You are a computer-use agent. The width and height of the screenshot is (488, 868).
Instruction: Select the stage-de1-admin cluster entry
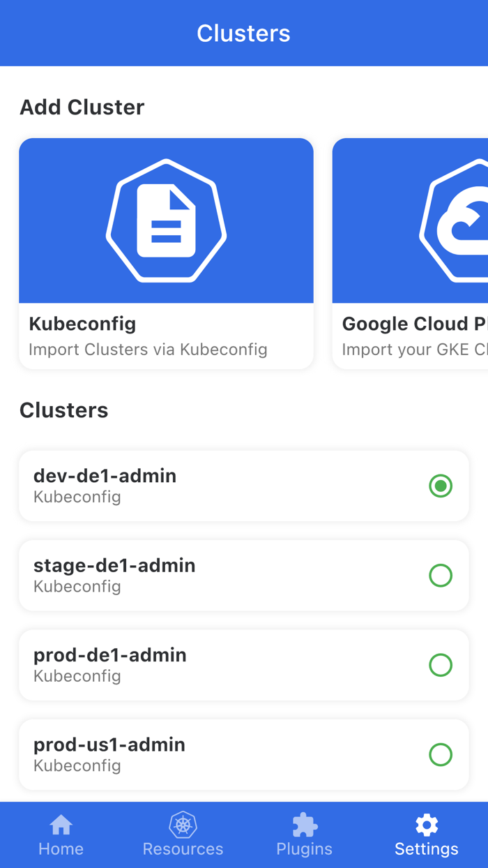209,575
